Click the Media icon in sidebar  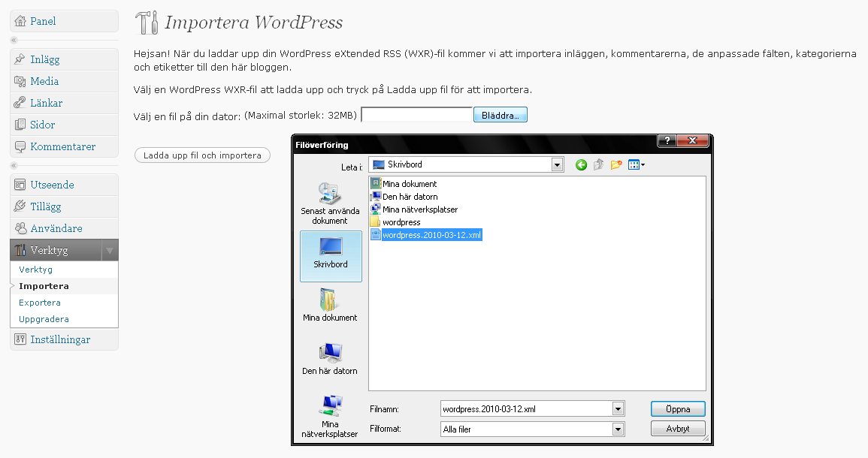click(x=20, y=81)
